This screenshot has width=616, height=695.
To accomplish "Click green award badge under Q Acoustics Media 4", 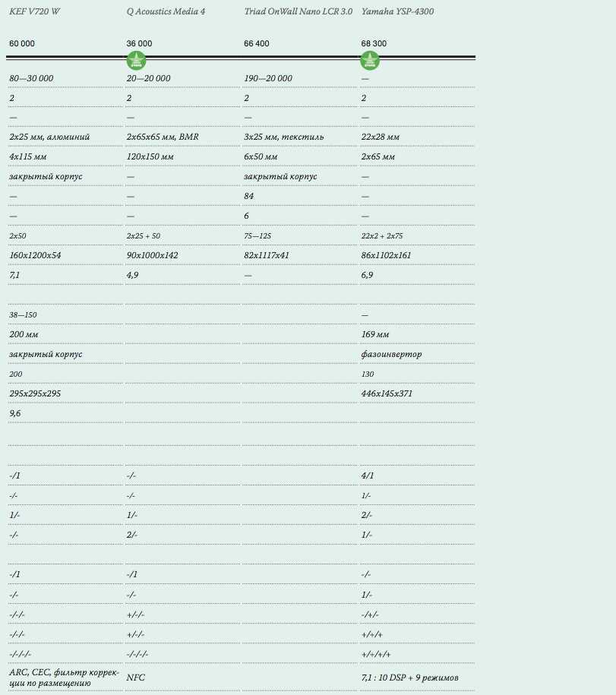I will pyautogui.click(x=136, y=62).
